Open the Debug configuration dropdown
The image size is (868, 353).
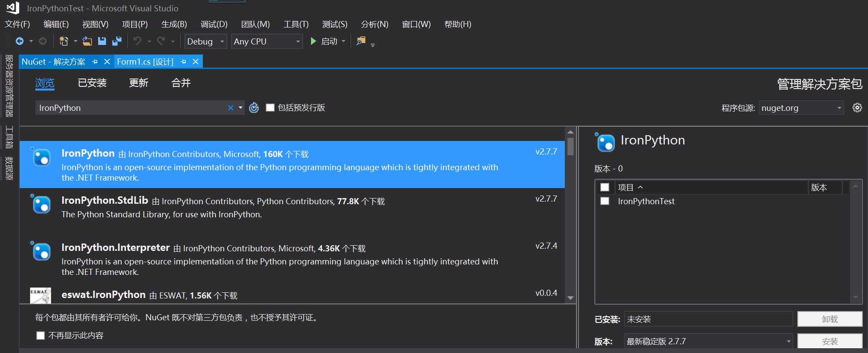click(205, 41)
